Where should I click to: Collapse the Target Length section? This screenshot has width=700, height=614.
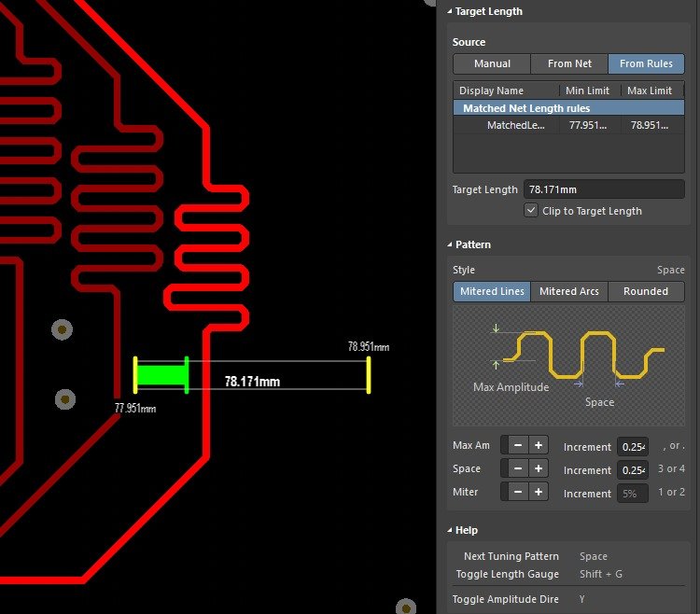(x=448, y=12)
